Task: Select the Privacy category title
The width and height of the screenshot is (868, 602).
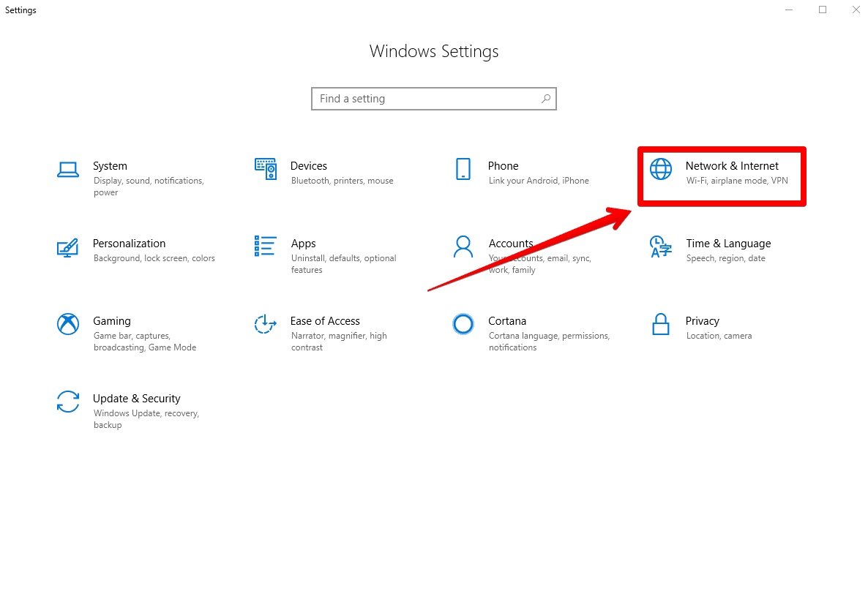Action: click(703, 321)
